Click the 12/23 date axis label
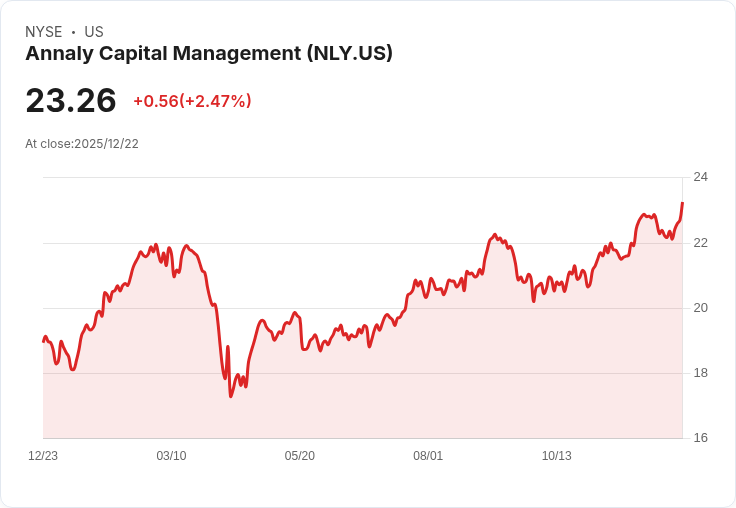Image resolution: width=736 pixels, height=508 pixels. 43,456
